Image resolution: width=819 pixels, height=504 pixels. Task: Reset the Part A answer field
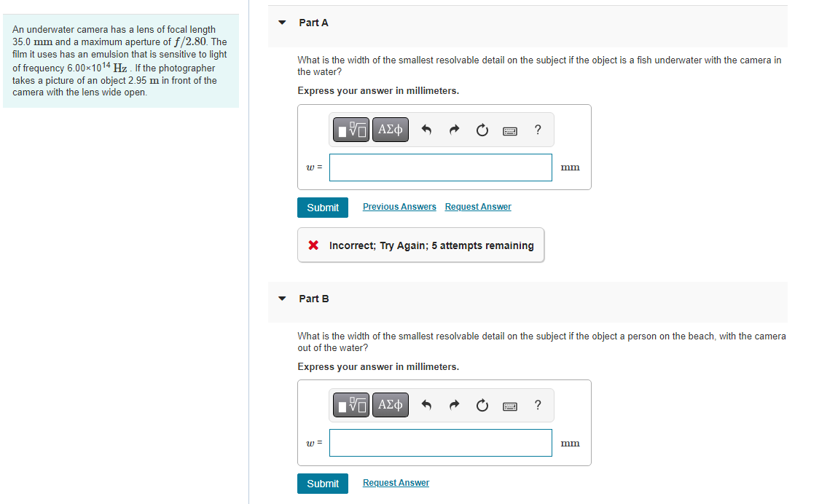click(x=482, y=130)
